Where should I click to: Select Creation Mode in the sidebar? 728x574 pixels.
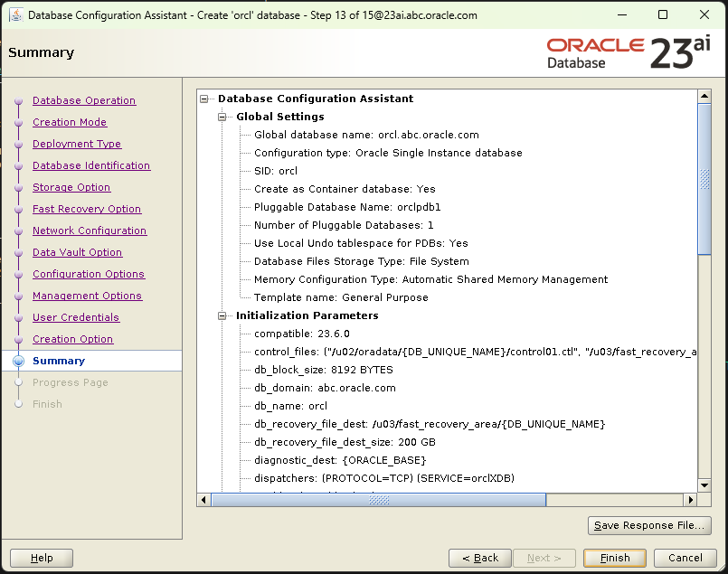tap(70, 122)
